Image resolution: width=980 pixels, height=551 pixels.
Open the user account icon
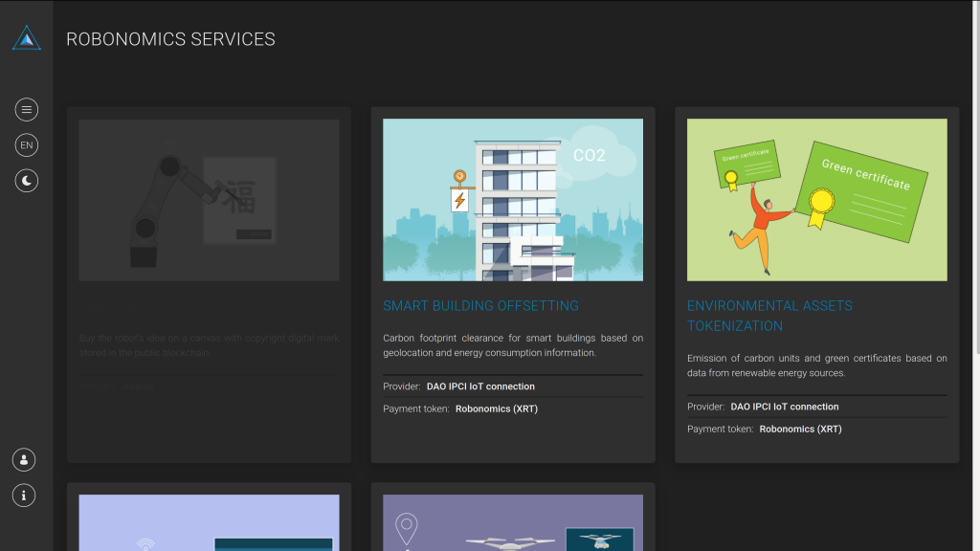click(24, 460)
